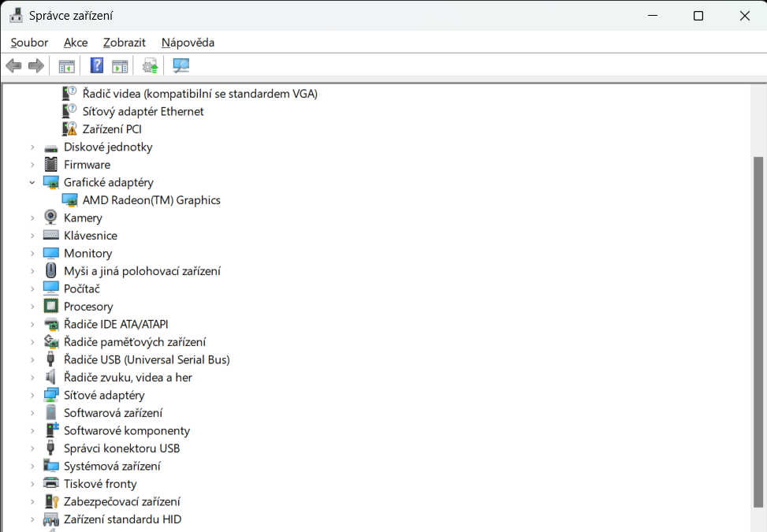
Task: Click the Monitory display icon
Action: click(x=51, y=253)
